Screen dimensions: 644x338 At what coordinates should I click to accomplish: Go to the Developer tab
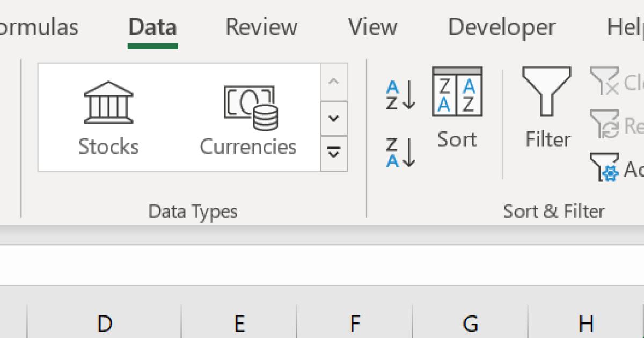(x=500, y=27)
